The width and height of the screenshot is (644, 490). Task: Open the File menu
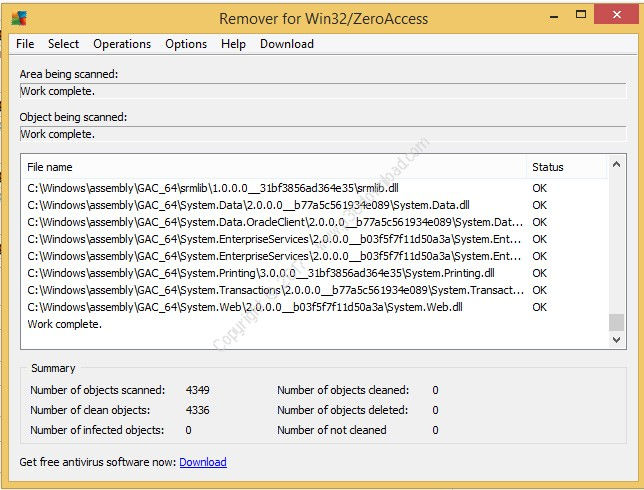[x=25, y=44]
